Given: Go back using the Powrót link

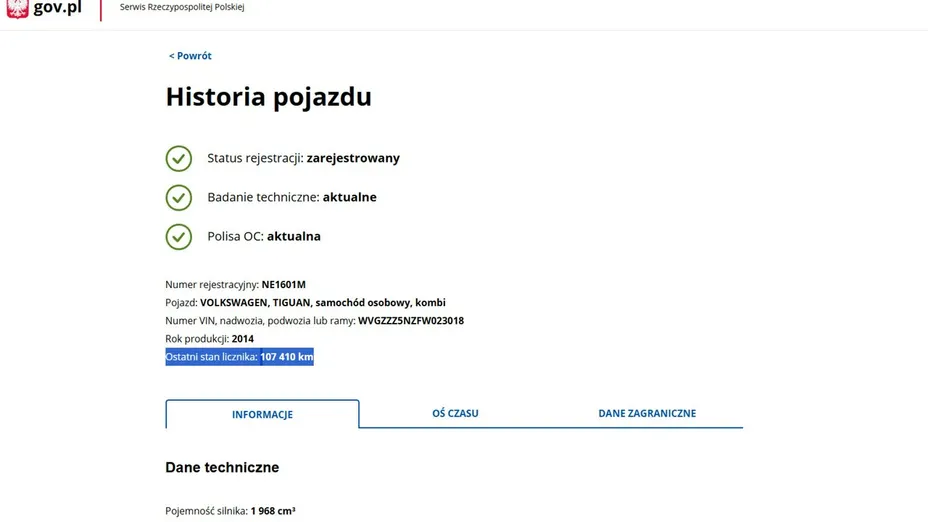Looking at the screenshot, I should 190,56.
